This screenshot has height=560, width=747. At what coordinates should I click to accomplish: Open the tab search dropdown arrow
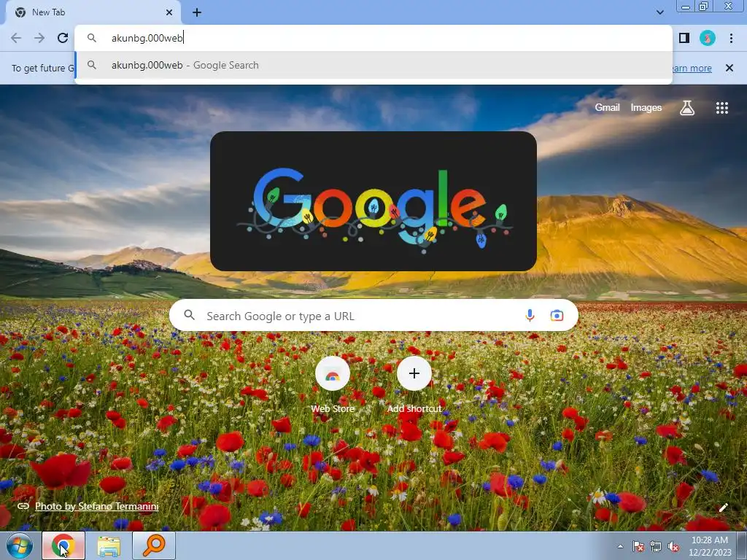pos(659,12)
